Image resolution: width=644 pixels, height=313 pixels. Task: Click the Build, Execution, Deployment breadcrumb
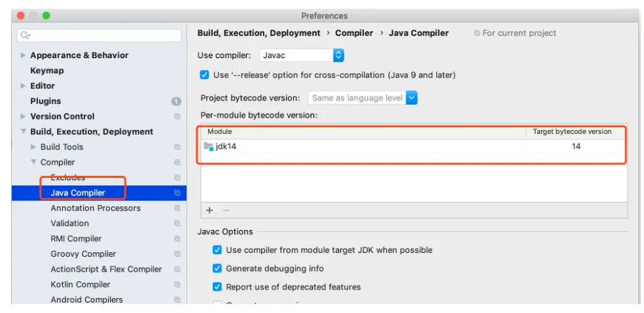(259, 33)
